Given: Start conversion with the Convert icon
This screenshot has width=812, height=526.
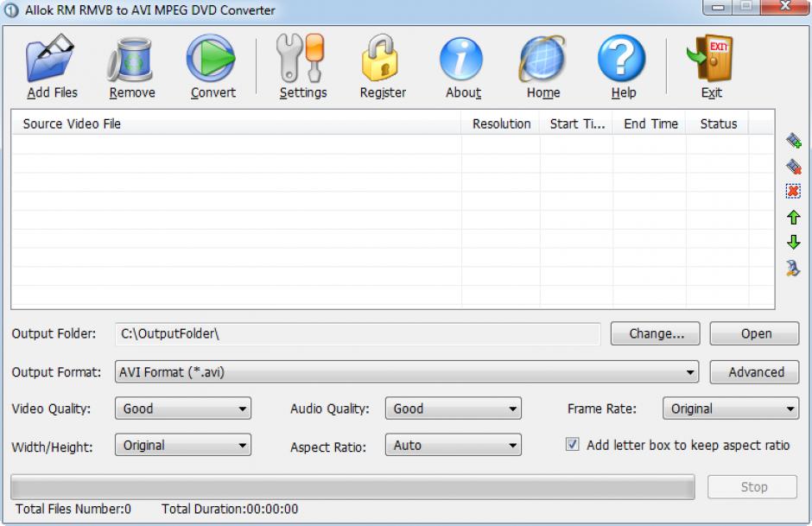Looking at the screenshot, I should 212,59.
